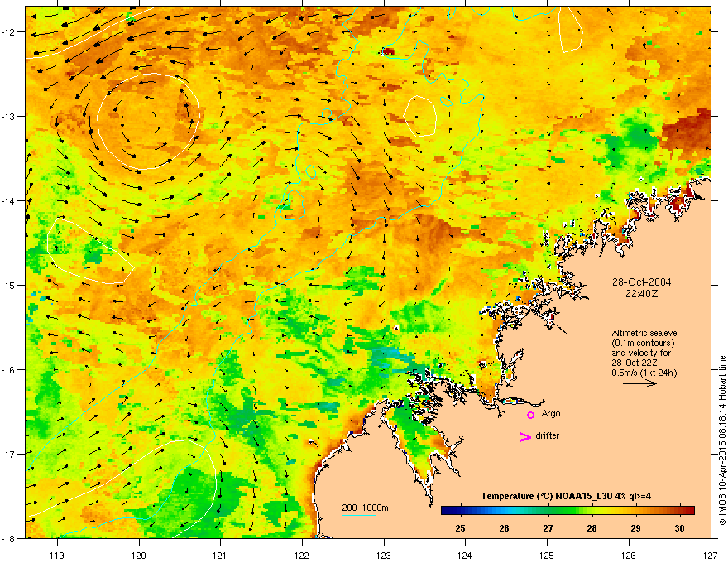
Task: Click the longitude axis label "123"
Action: pos(384,555)
